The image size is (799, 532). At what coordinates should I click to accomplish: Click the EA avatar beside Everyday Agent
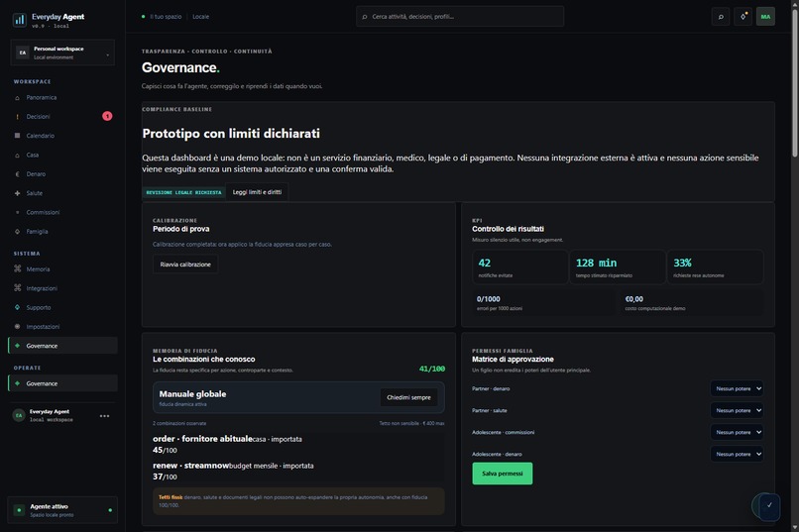(x=19, y=415)
